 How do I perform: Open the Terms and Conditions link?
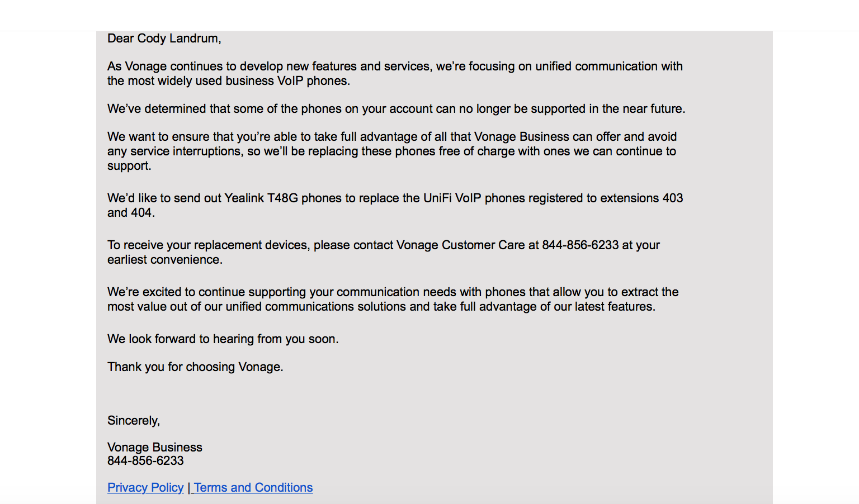[253, 487]
